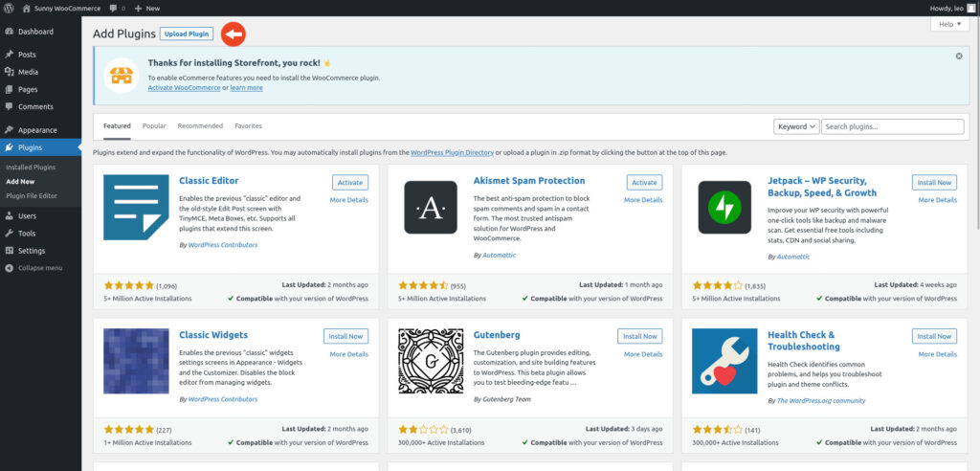Click the Classic Editor plugin icon
The image size is (980, 471).
tap(136, 207)
